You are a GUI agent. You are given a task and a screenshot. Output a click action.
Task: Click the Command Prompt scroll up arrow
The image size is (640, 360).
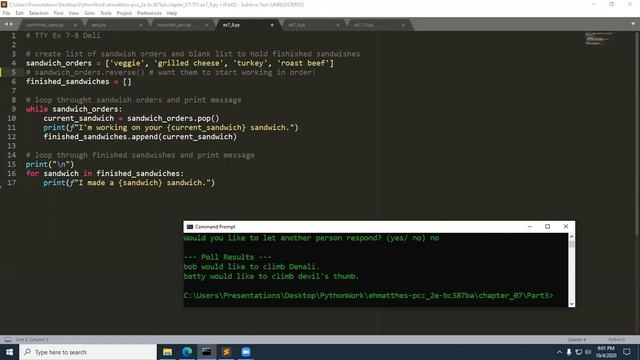[x=571, y=237]
